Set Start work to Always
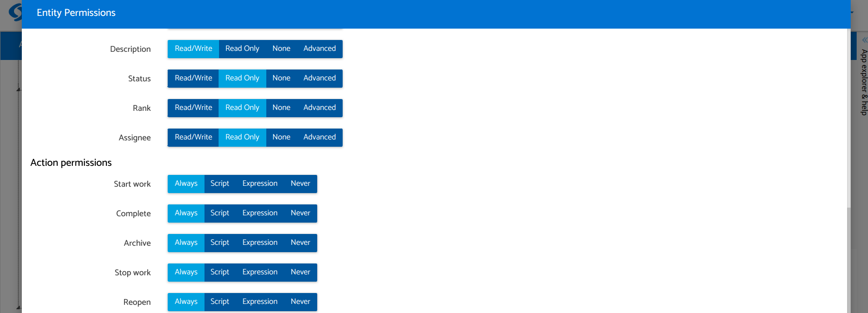This screenshot has height=313, width=868. [x=186, y=184]
